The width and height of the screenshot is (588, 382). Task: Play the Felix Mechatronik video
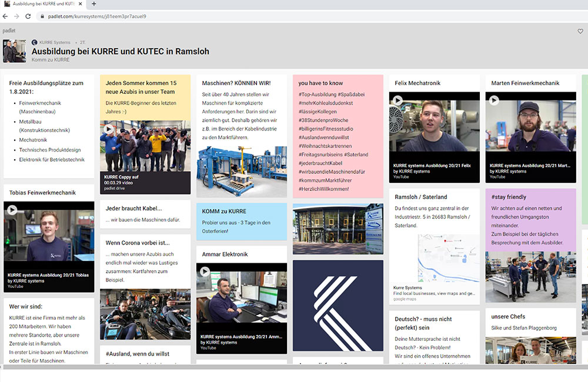[398, 100]
